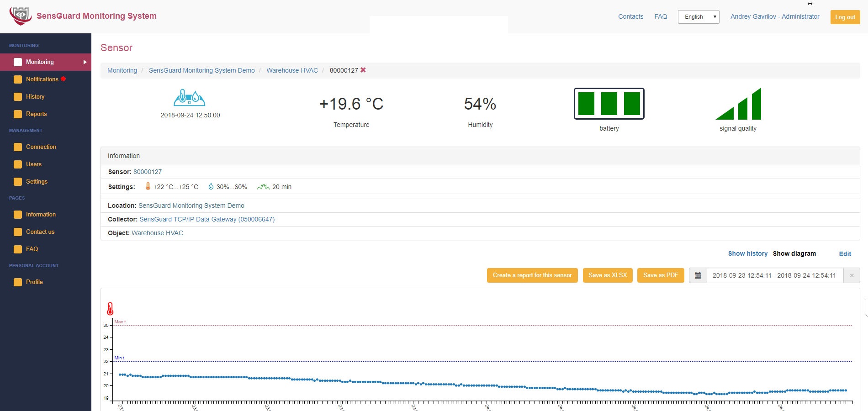Open the English language selector
The image size is (868, 411).
click(x=698, y=16)
